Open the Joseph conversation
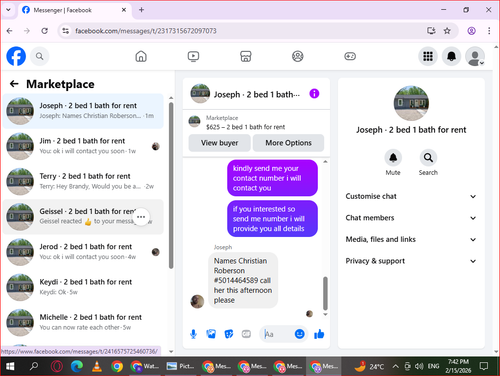Screen dimensions: 500x376 (x=83, y=111)
